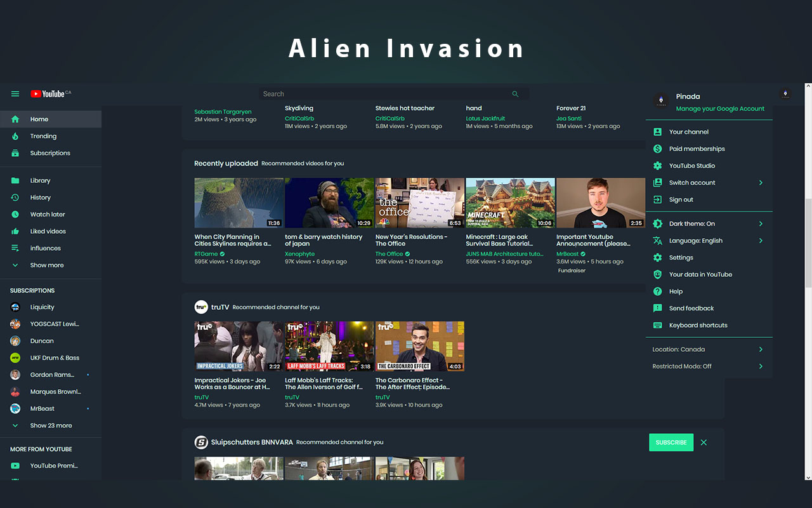This screenshot has height=508, width=812.
Task: Open the hamburger guide menu
Action: [x=15, y=94]
